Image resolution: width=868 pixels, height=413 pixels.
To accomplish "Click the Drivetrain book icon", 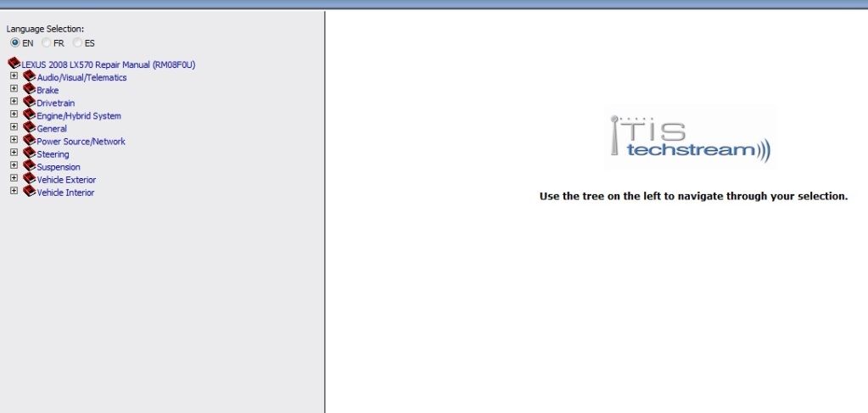I will coord(30,101).
